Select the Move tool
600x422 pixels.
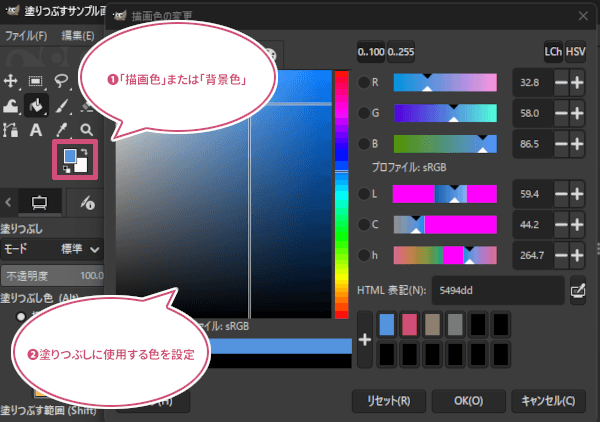(10, 81)
